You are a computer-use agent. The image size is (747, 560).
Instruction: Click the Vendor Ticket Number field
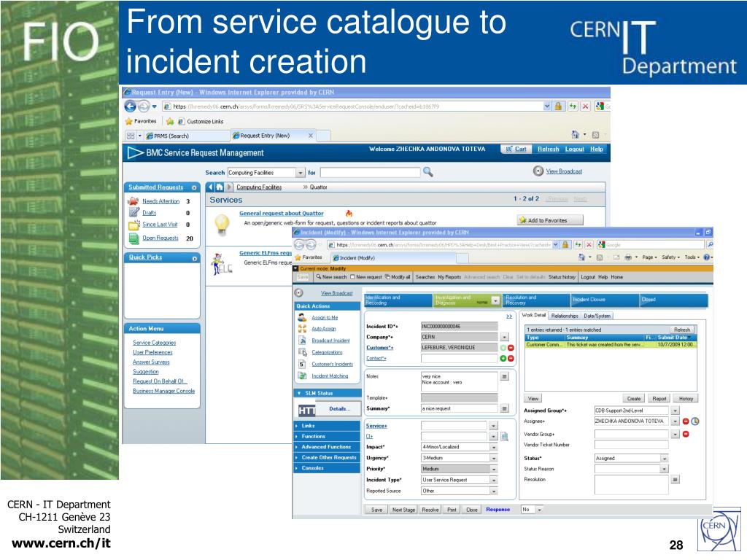tap(631, 445)
